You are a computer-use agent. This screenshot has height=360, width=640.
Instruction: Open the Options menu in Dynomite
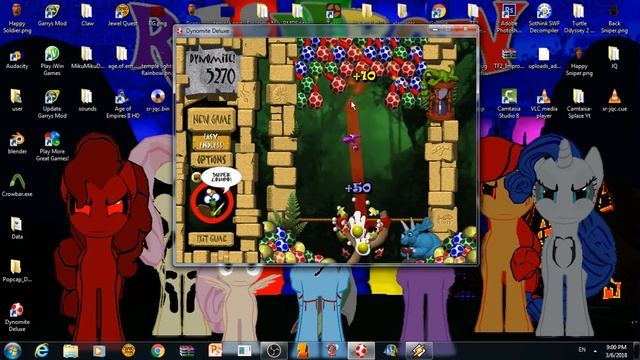click(x=211, y=160)
